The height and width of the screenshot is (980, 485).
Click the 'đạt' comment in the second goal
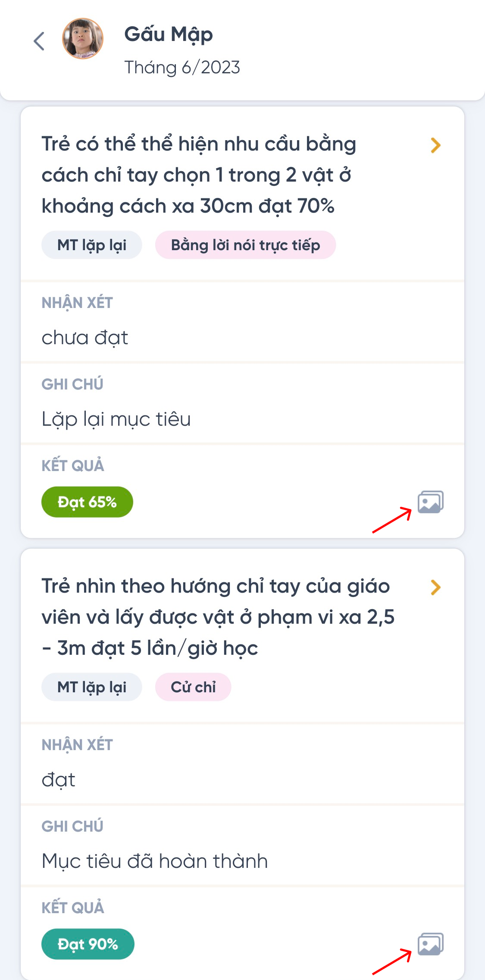(59, 780)
